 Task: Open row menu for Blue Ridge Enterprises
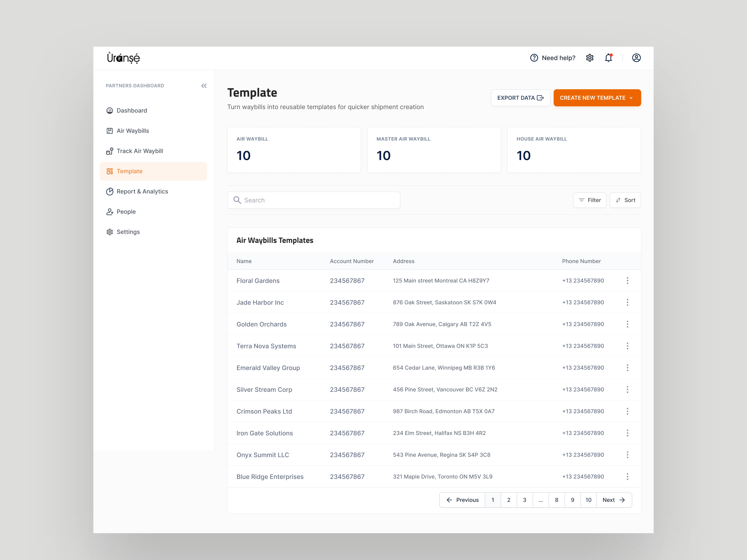pyautogui.click(x=627, y=477)
